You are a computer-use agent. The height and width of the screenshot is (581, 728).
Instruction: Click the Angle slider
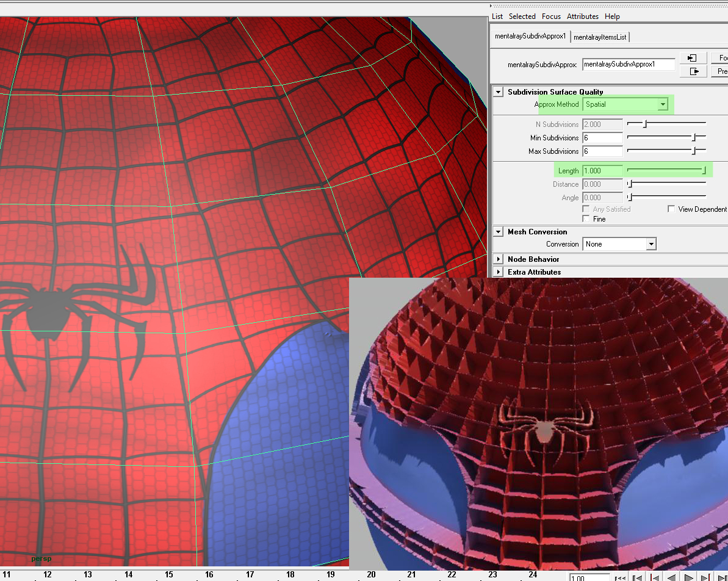point(667,197)
